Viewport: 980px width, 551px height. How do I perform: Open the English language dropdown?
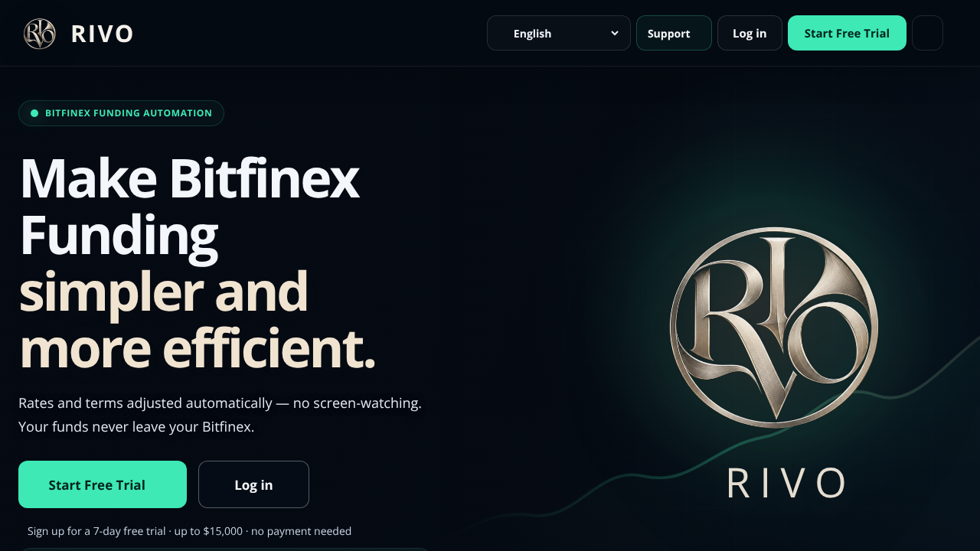[x=559, y=33]
